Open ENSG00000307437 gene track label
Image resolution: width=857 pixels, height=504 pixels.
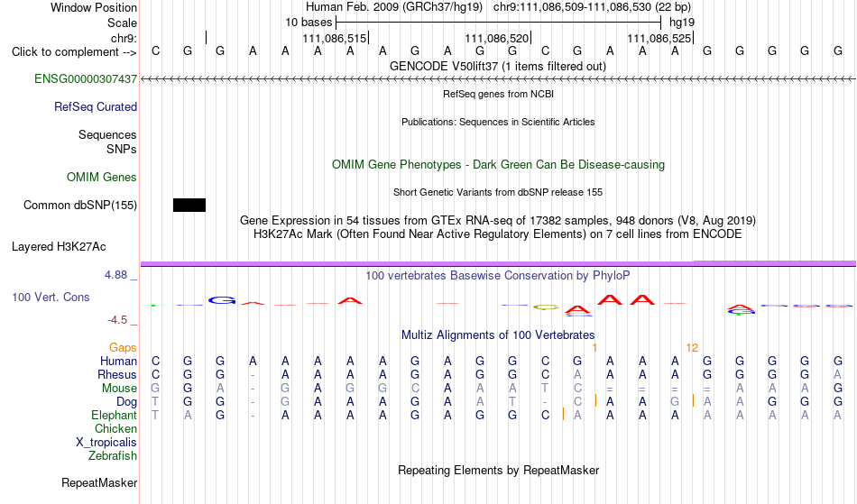point(86,78)
